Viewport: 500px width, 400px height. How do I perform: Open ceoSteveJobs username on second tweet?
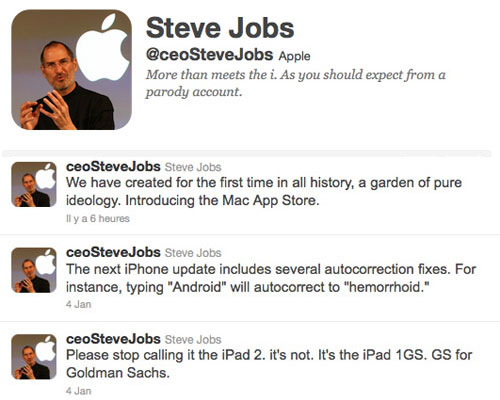[x=113, y=252]
